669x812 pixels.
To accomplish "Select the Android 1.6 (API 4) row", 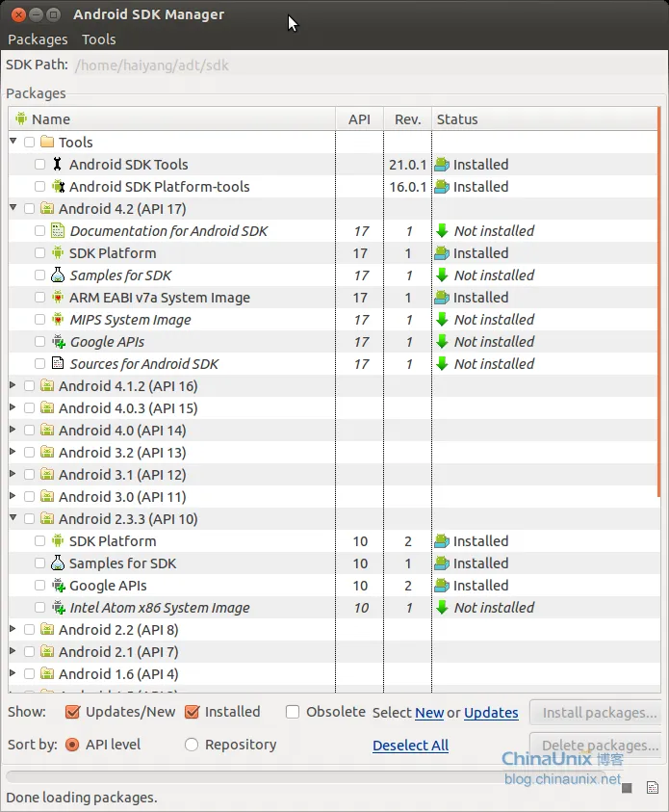I will [x=334, y=673].
